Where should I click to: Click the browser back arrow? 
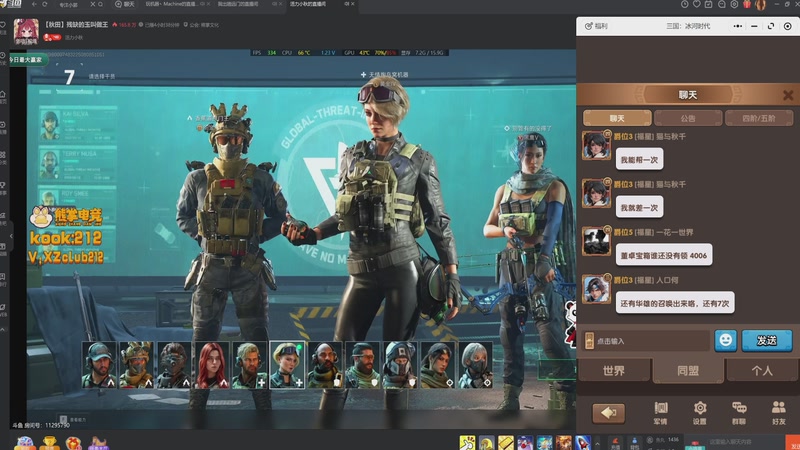click(34, 4)
